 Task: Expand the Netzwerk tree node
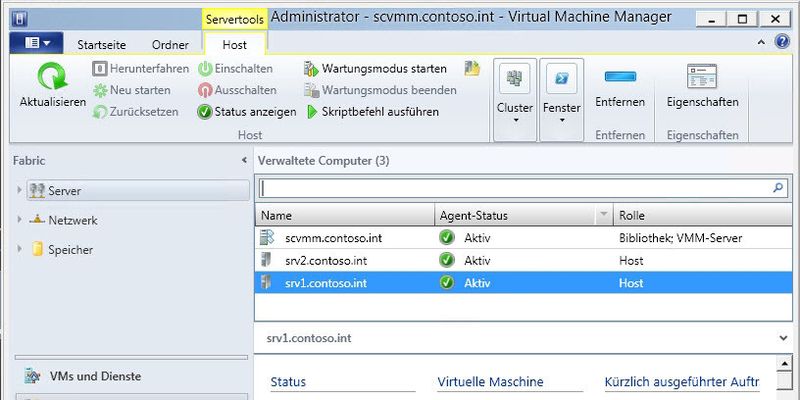pyautogui.click(x=21, y=220)
